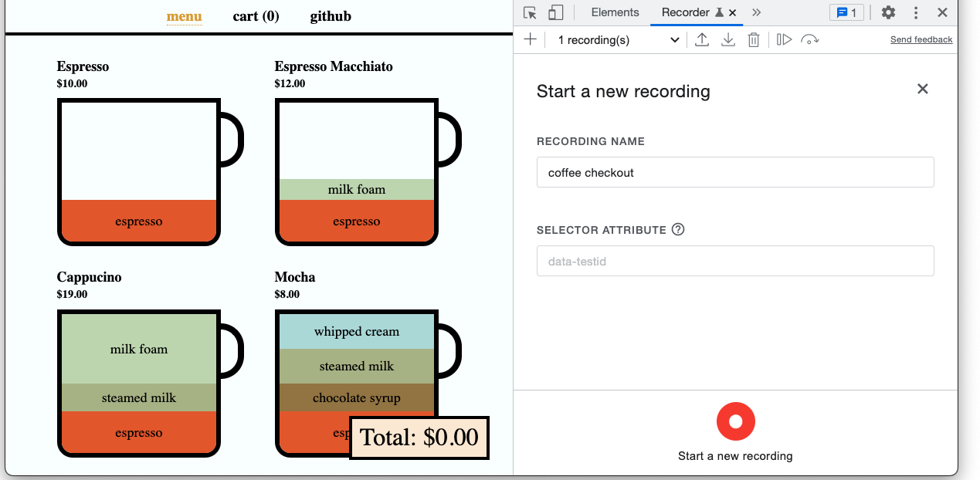This screenshot has width=980, height=480.
Task: Click the export recording upload icon
Action: pyautogui.click(x=702, y=39)
